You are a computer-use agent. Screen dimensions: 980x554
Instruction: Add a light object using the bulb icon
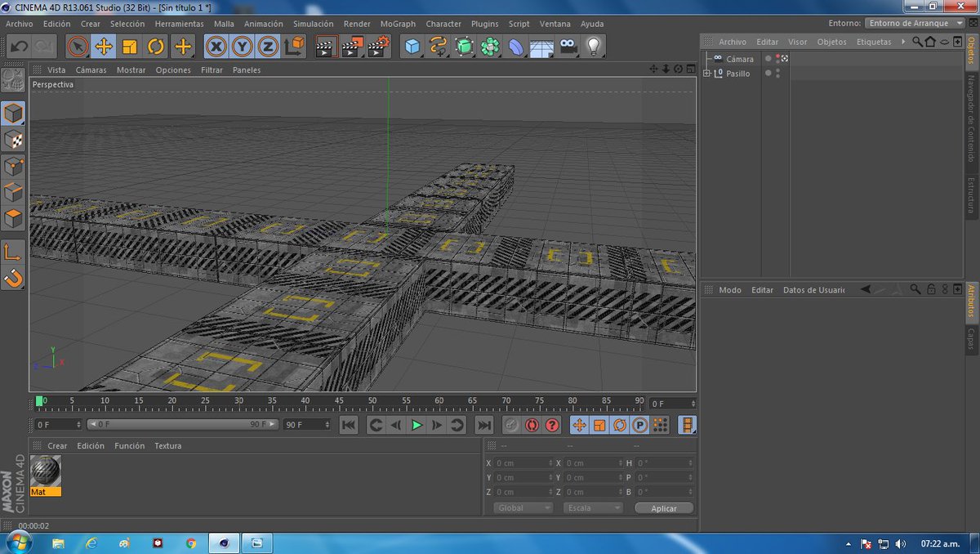tap(594, 47)
